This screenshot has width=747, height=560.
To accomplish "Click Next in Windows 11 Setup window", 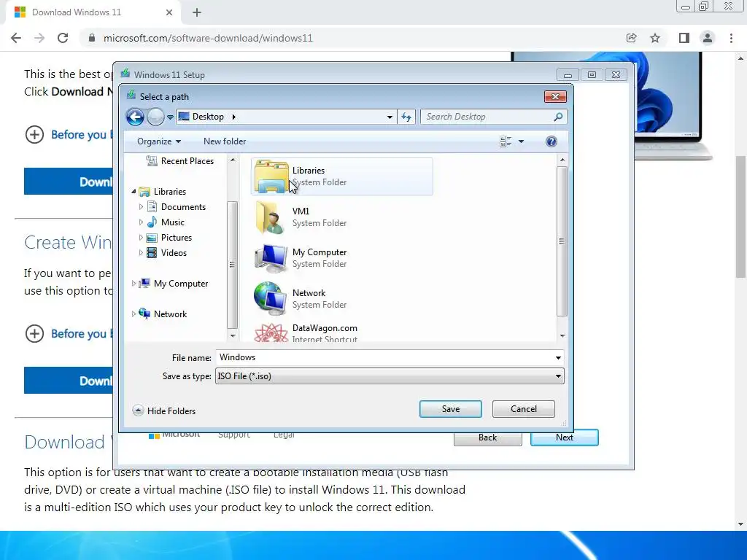I will coord(565,437).
